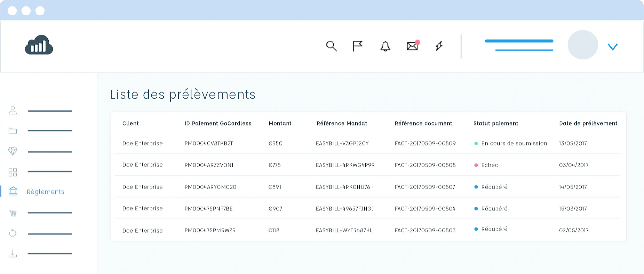Screen dimensions: 644x274
Task: Click Doe Enterprise in the €907 row
Action: click(142, 208)
